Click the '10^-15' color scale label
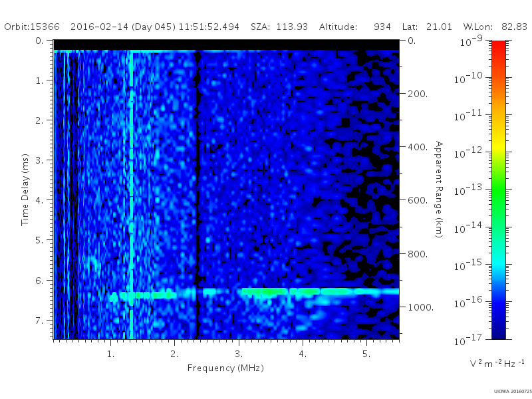Viewport: 532px width, 399px height. click(x=469, y=264)
